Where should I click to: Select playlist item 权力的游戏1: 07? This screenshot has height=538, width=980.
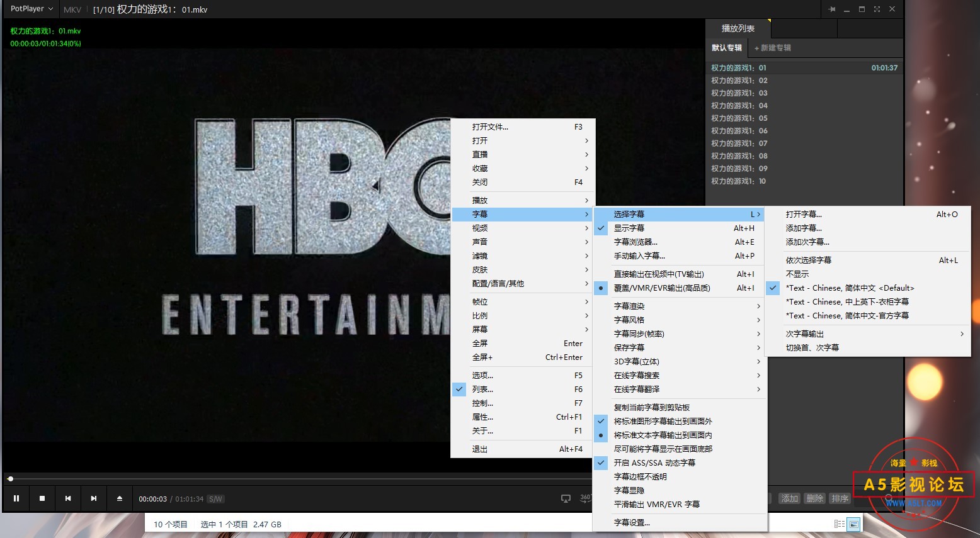[804, 143]
